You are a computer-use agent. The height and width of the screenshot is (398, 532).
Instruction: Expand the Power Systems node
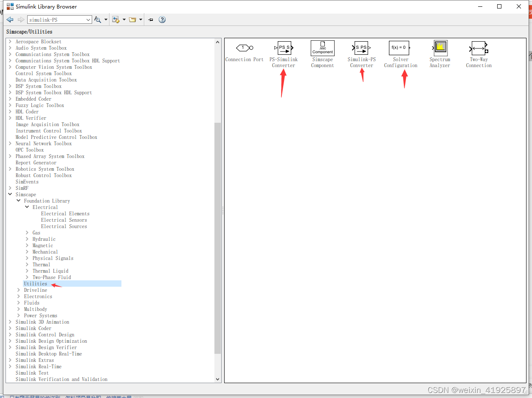(x=19, y=316)
